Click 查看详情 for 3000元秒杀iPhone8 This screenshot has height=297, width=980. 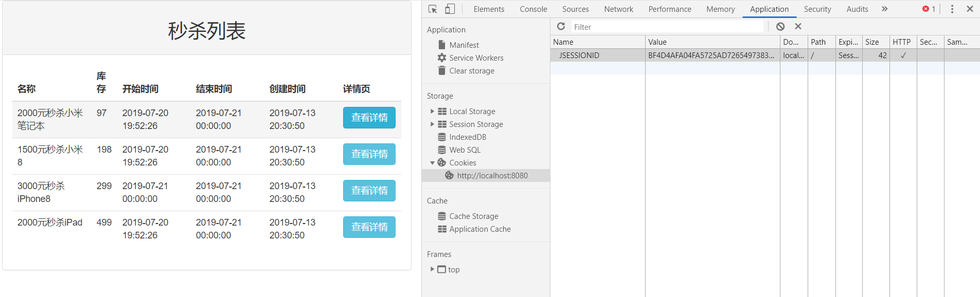369,191
